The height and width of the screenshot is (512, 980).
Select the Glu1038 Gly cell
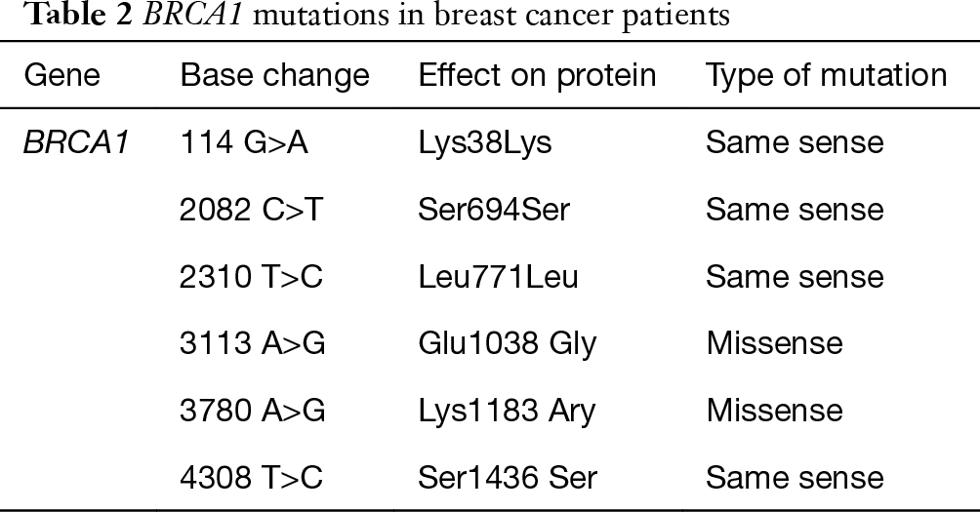(508, 344)
